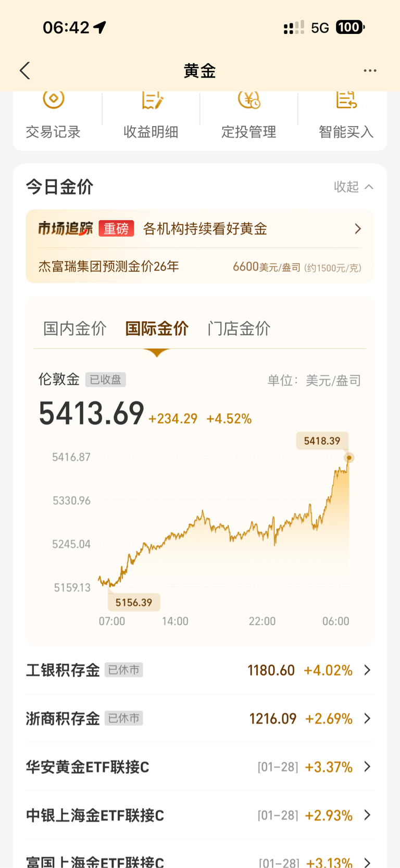Open 华安黄金ETF联接C fund
Image resolution: width=400 pixels, height=868 pixels.
(87, 767)
